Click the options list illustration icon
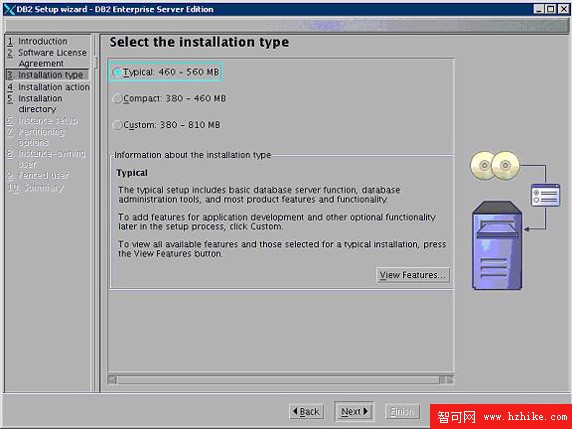The width and height of the screenshot is (572, 429). click(545, 195)
